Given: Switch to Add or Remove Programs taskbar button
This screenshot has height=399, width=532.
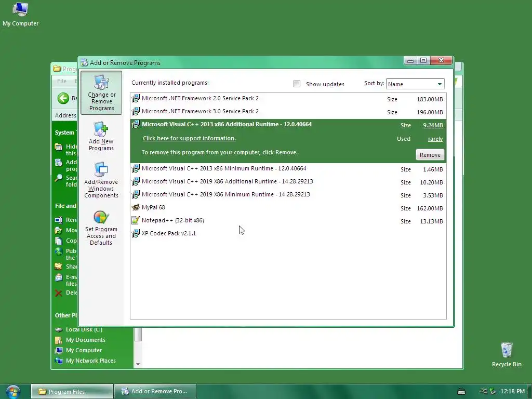Looking at the screenshot, I should pyautogui.click(x=155, y=392).
